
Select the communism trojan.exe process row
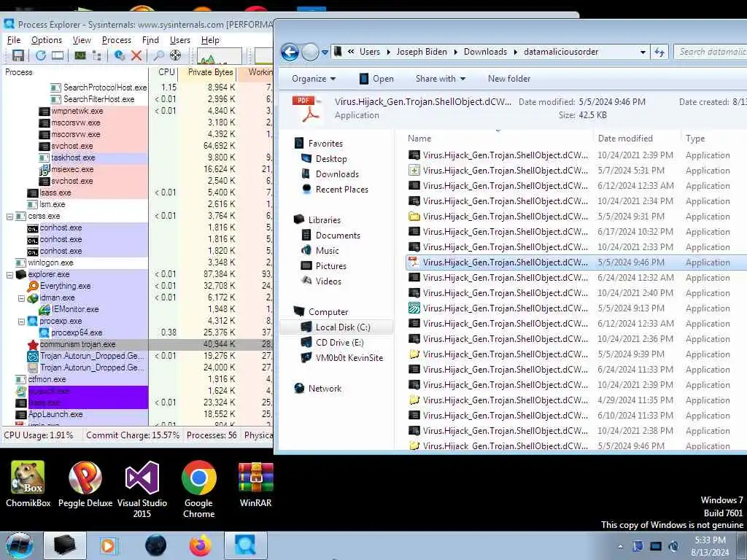138,344
